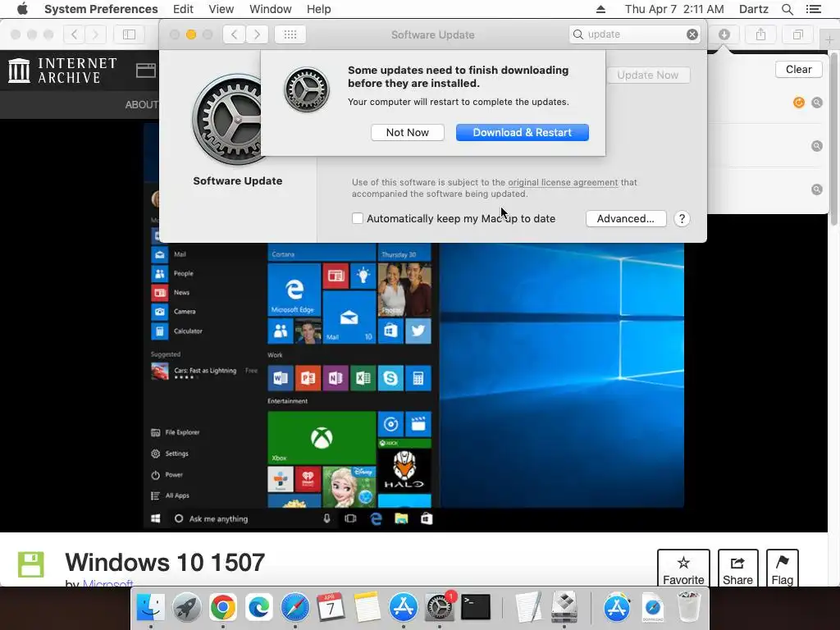Click the eject icon in menu bar
The width and height of the screenshot is (840, 630).
click(600, 9)
